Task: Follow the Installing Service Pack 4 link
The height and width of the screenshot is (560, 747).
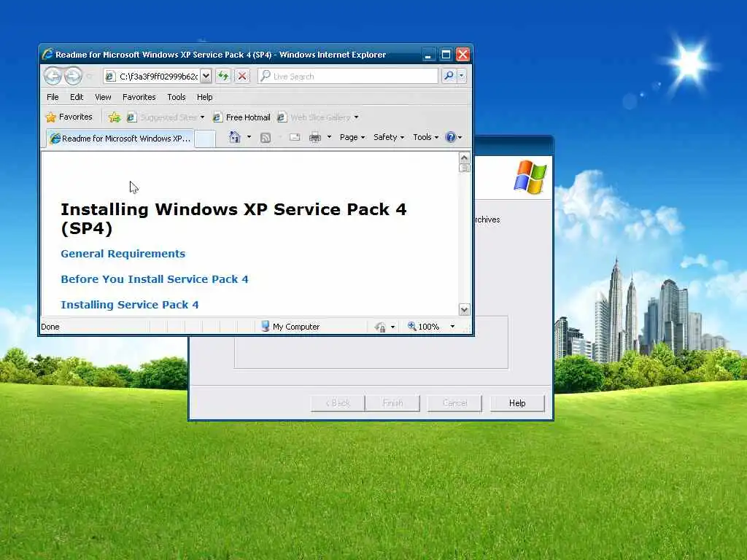Action: click(130, 305)
